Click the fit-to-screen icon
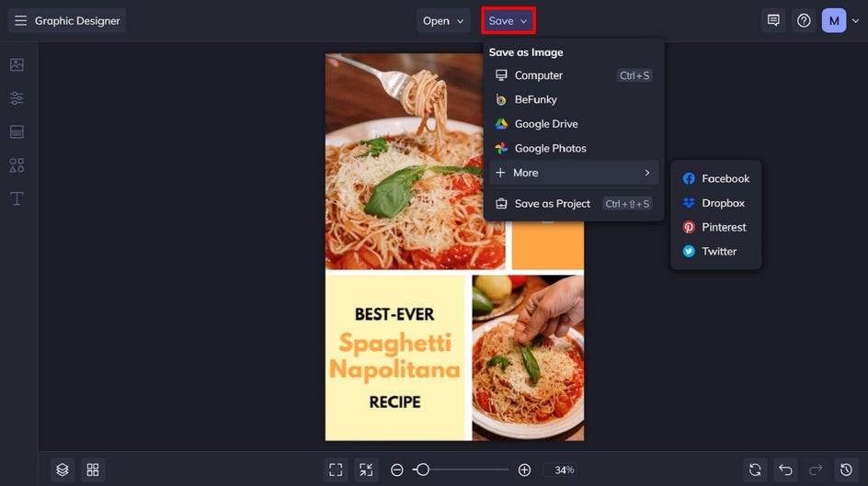868x486 pixels. coord(336,469)
